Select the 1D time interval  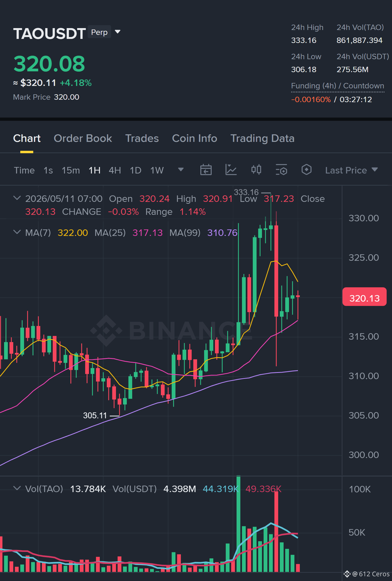[x=135, y=171]
